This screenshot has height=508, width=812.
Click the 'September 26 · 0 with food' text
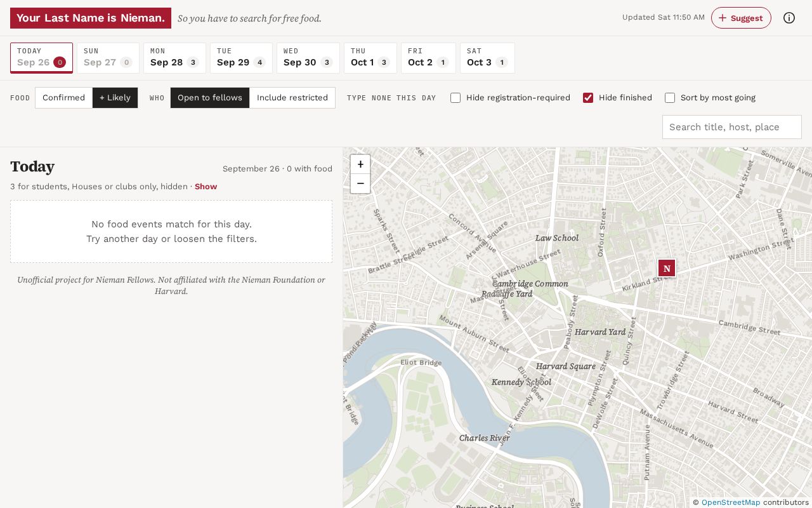click(277, 169)
